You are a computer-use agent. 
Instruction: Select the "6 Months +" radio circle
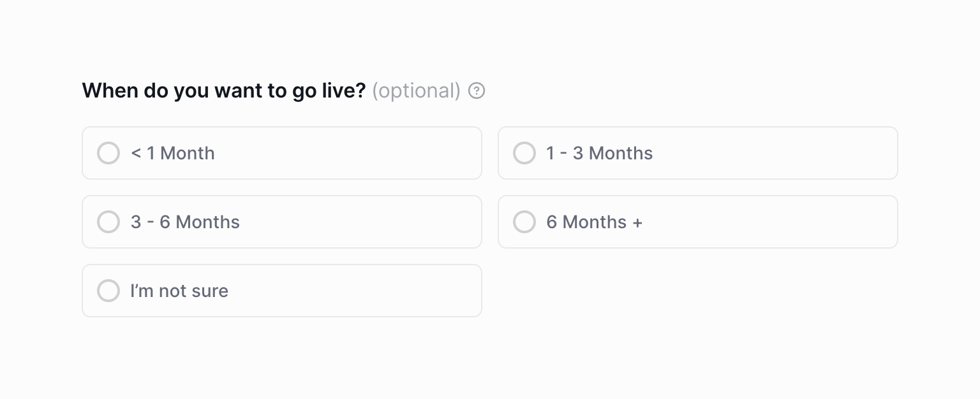(524, 222)
